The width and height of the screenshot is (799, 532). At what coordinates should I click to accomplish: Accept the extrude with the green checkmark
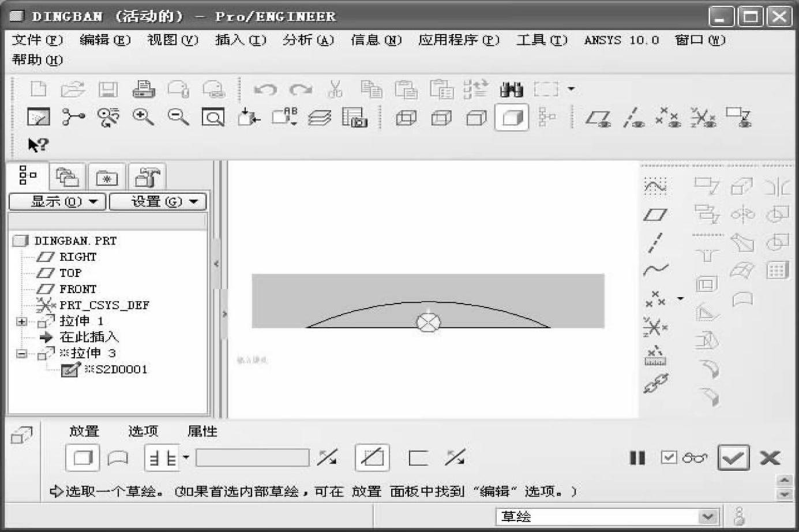733,458
